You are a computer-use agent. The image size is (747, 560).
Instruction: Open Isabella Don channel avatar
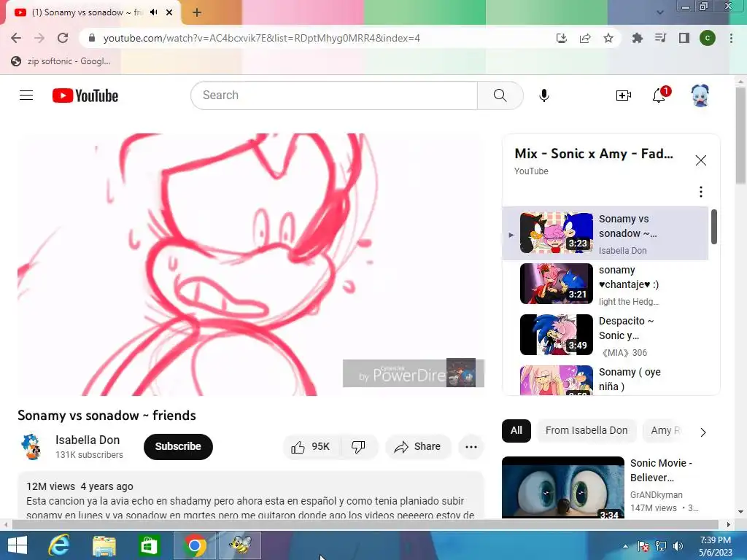tap(31, 447)
